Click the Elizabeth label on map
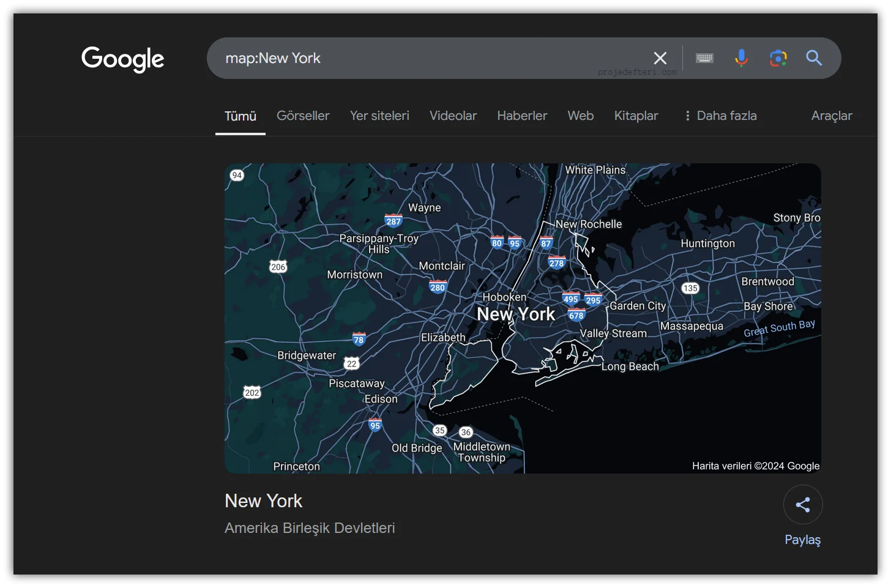The width and height of the screenshot is (891, 588). coord(443,337)
